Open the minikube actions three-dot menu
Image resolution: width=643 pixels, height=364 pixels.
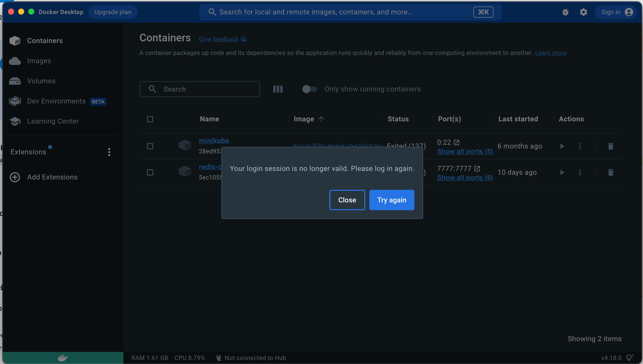(x=580, y=146)
